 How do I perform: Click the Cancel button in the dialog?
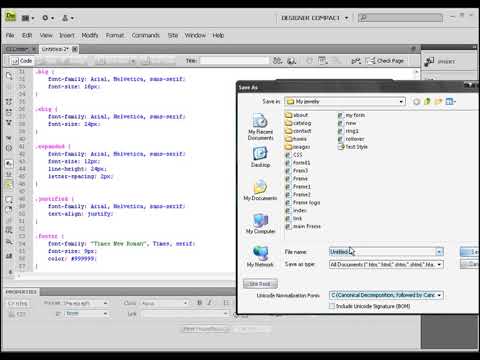pyautogui.click(x=470, y=264)
